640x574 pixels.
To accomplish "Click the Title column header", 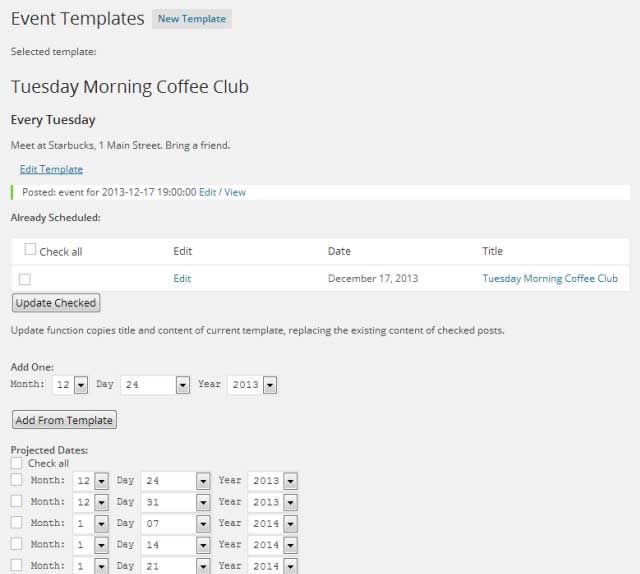I will [492, 251].
